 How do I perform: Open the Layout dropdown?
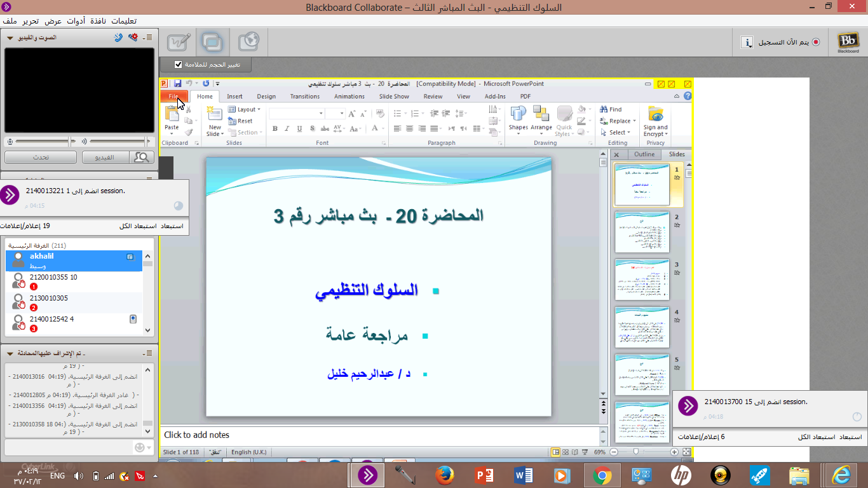point(245,109)
